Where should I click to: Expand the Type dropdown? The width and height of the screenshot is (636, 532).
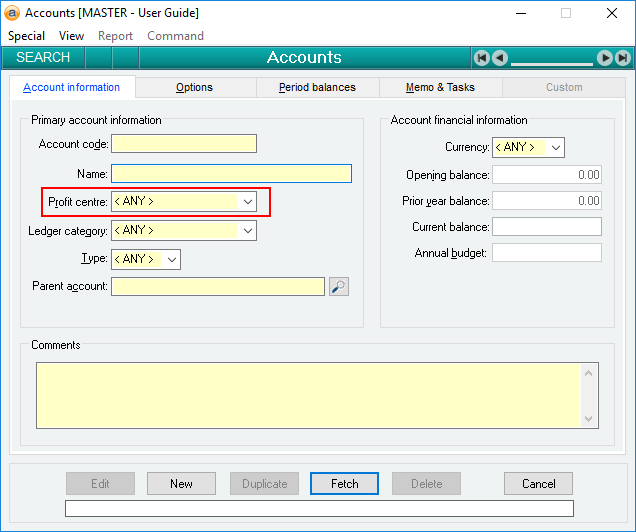coord(172,260)
